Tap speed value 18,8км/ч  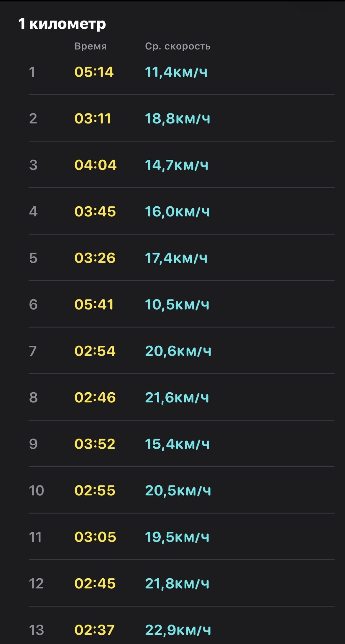[178, 119]
